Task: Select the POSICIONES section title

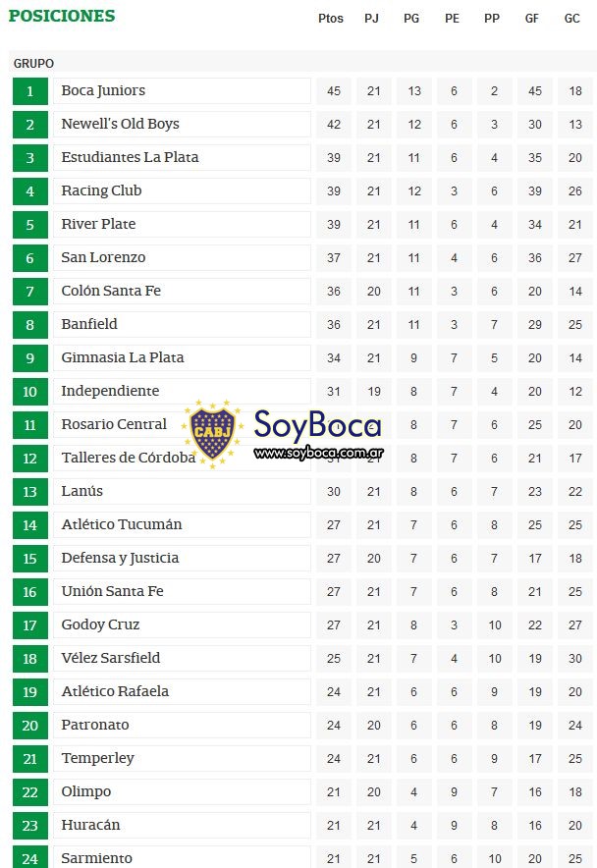Action: click(62, 16)
